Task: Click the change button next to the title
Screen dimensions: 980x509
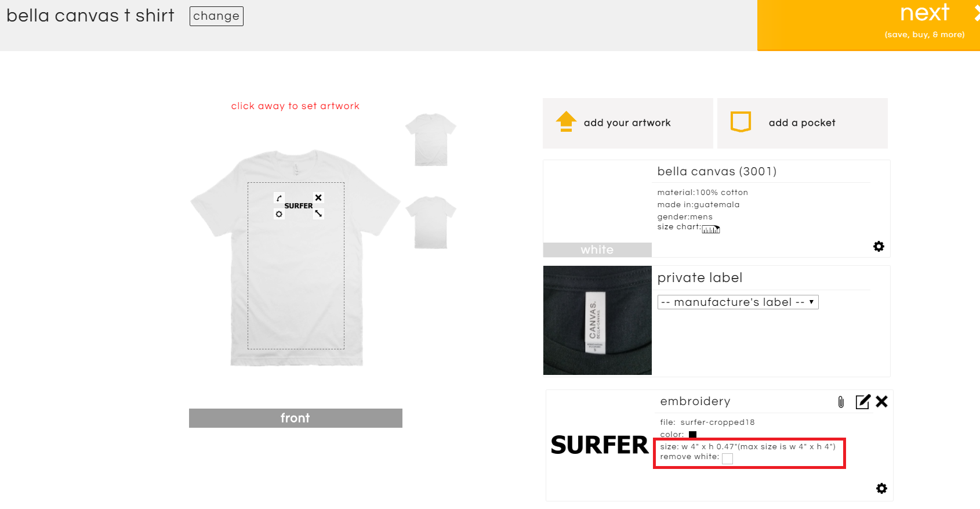Action: coord(216,16)
